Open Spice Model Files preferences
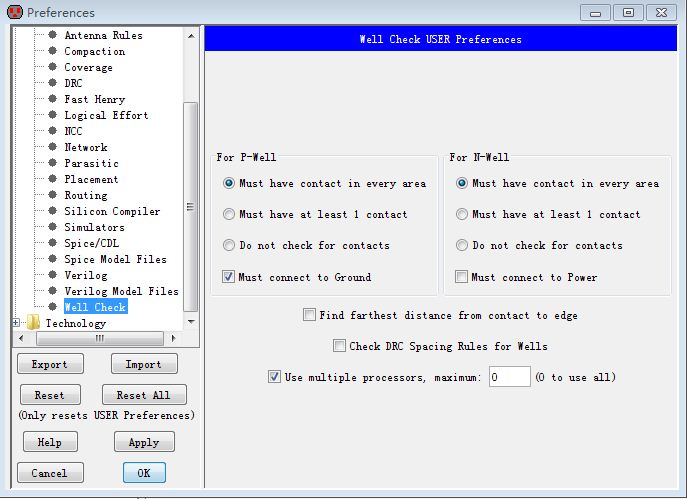 (x=116, y=259)
